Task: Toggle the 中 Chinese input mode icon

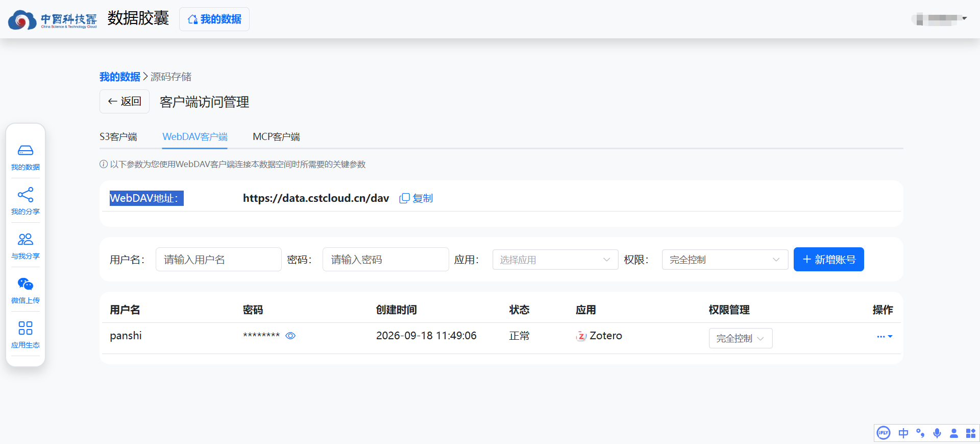Action: (x=903, y=433)
